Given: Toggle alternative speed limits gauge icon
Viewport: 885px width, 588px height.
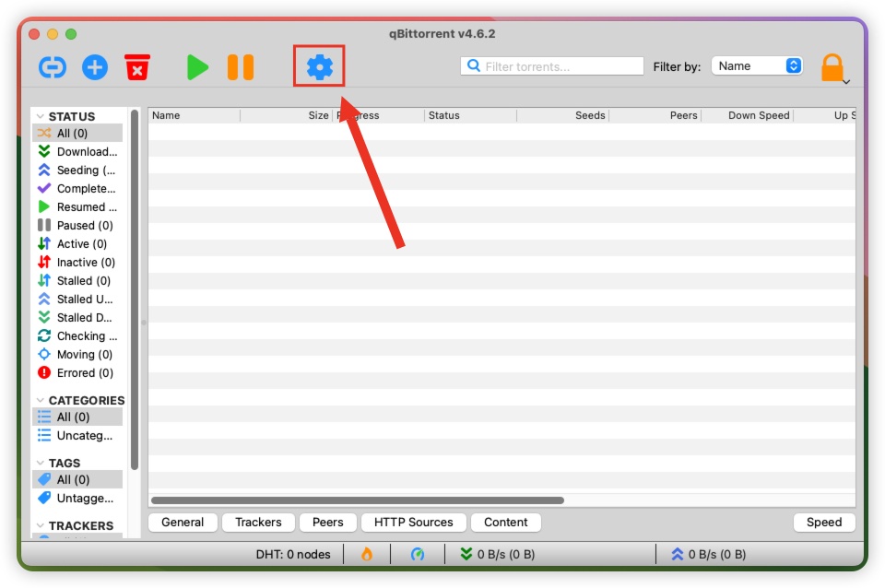Looking at the screenshot, I should point(417,554).
